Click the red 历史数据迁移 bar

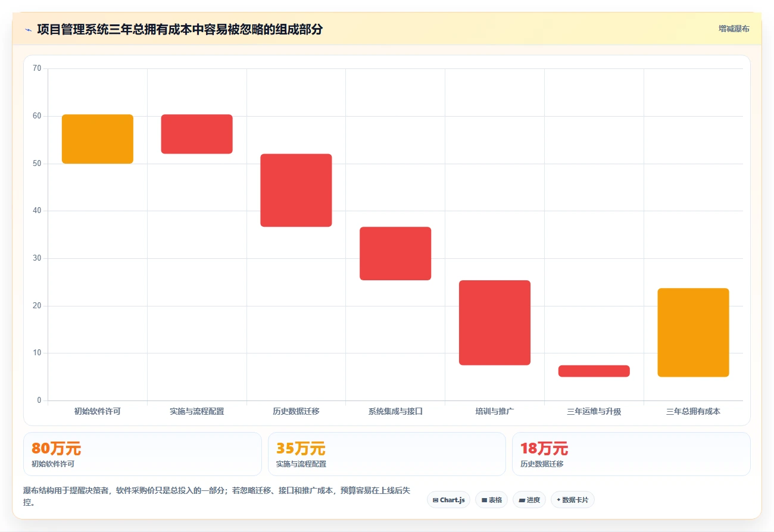[296, 190]
